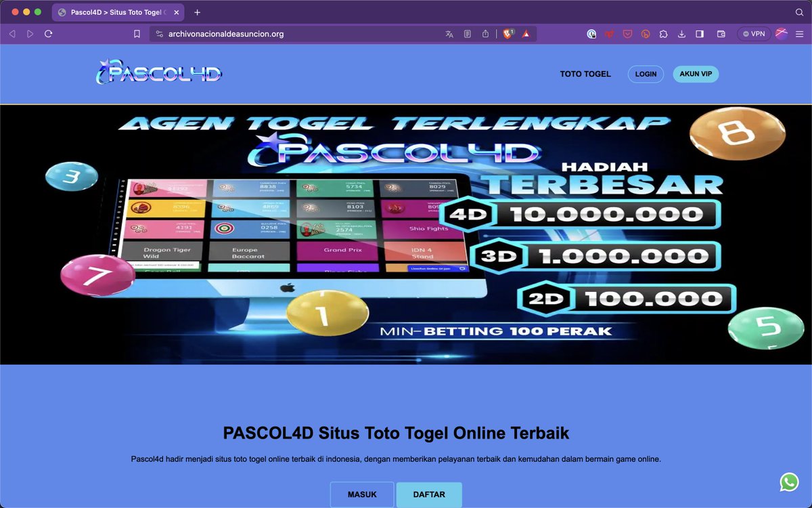Open Brave Rewards triangle icon

[526, 34]
